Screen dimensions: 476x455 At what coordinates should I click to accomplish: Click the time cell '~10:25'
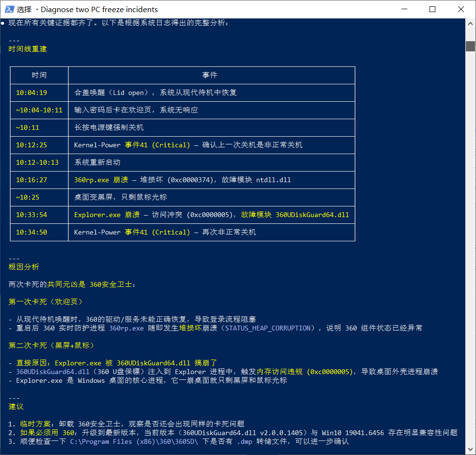point(28,197)
